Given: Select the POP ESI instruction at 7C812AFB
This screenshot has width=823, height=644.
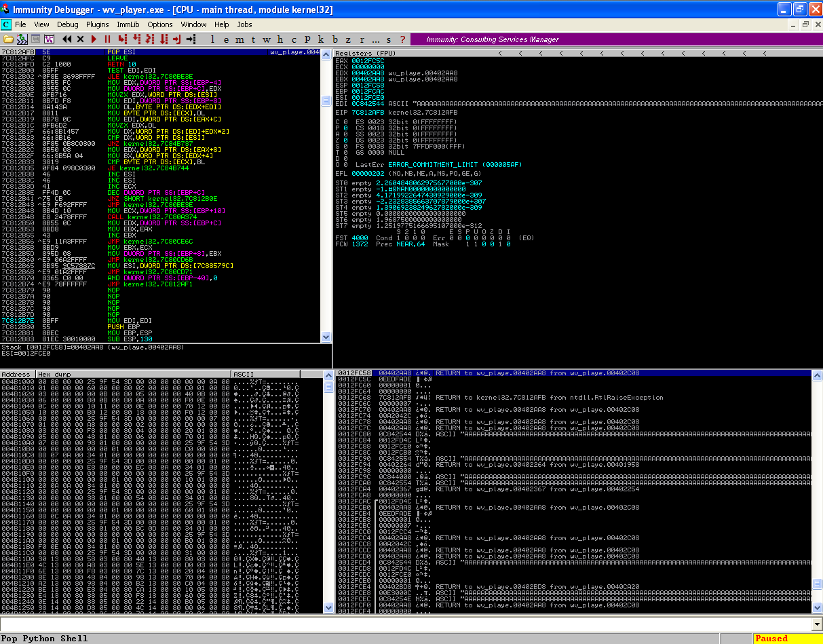Looking at the screenshot, I should [x=161, y=52].
